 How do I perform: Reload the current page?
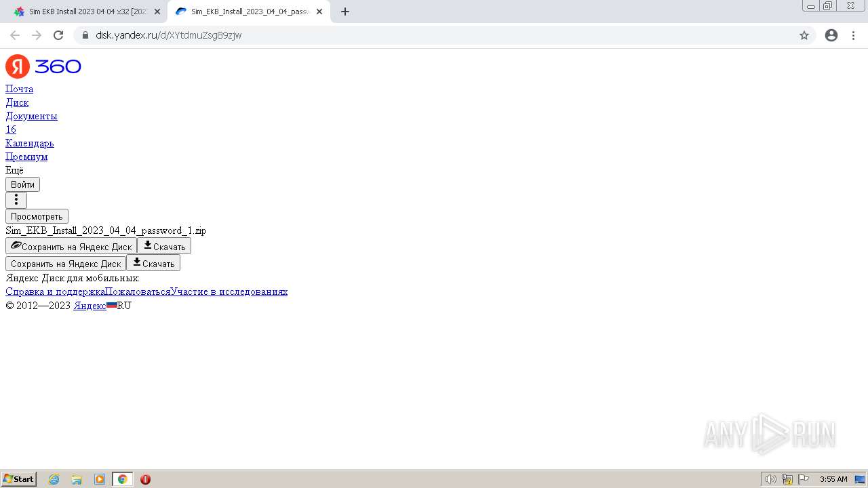[58, 35]
